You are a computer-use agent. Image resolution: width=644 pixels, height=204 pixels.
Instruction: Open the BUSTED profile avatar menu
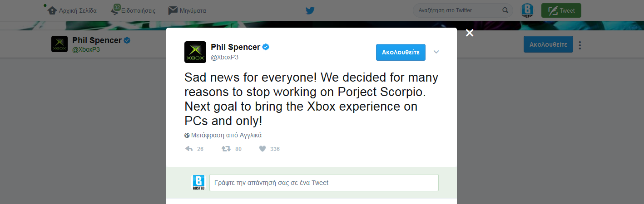click(x=527, y=10)
